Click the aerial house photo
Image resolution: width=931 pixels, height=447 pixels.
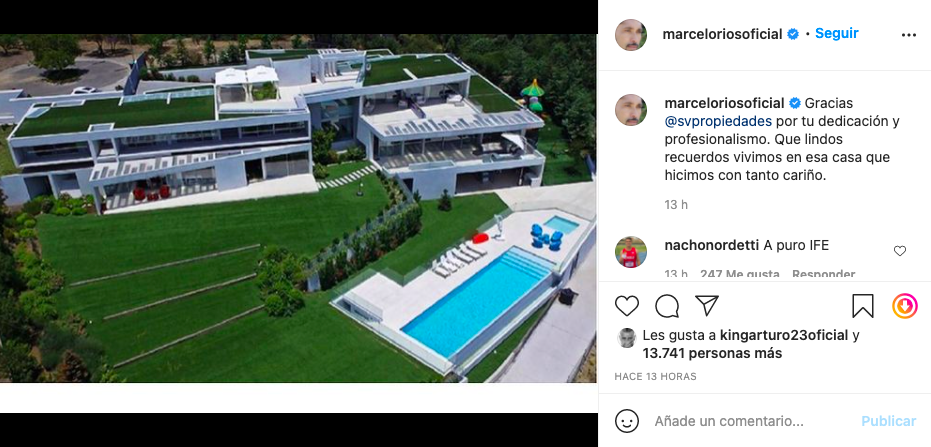pyautogui.click(x=298, y=208)
